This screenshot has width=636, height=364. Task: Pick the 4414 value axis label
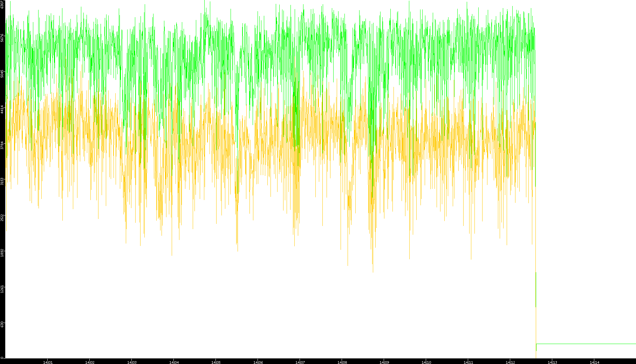click(x=2, y=109)
